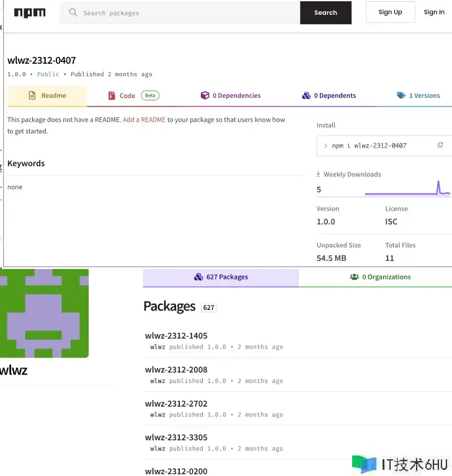
Task: Click the ISC license value
Action: point(391,222)
